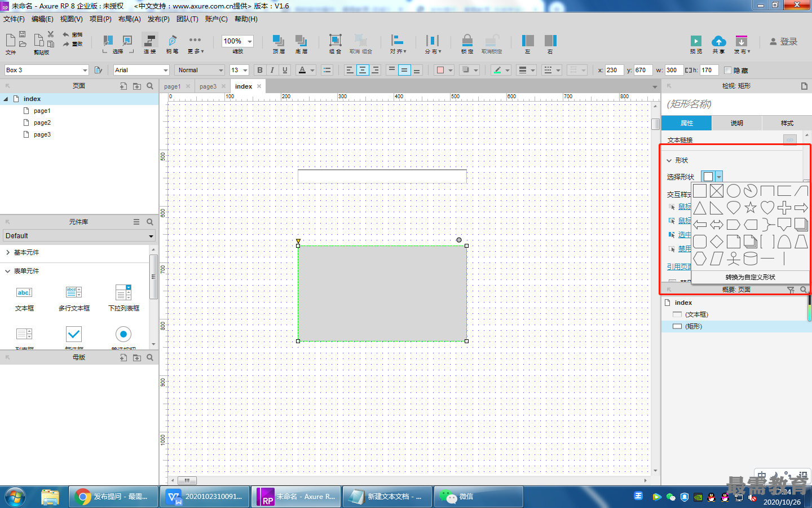Activate the Connector tool (连接)
Viewport: 812px width, 508px height.
click(150, 44)
